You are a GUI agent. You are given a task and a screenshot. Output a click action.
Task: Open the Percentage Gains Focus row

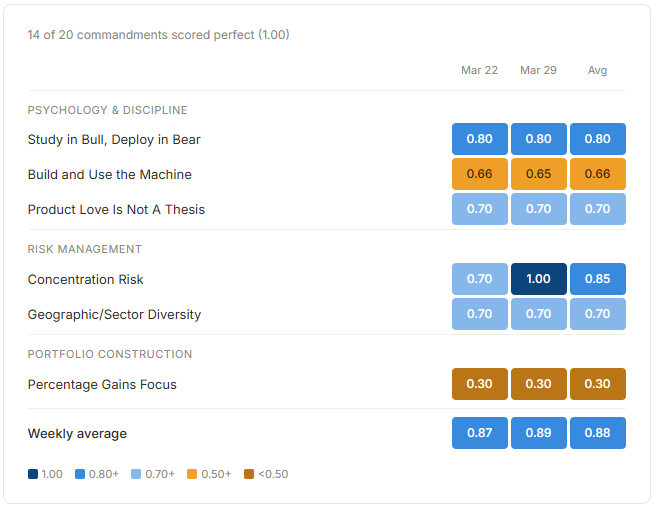click(102, 385)
